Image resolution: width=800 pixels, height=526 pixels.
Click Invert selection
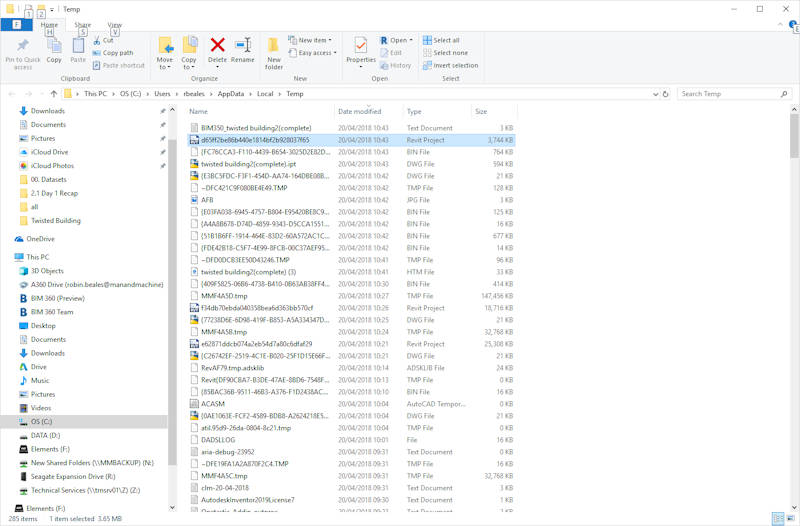pyautogui.click(x=451, y=66)
